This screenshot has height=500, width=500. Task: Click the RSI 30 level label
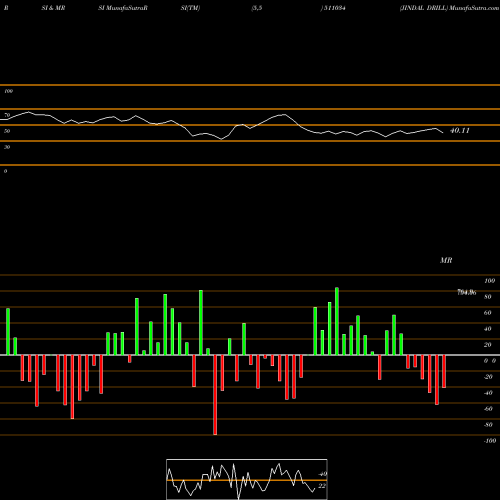point(7,147)
